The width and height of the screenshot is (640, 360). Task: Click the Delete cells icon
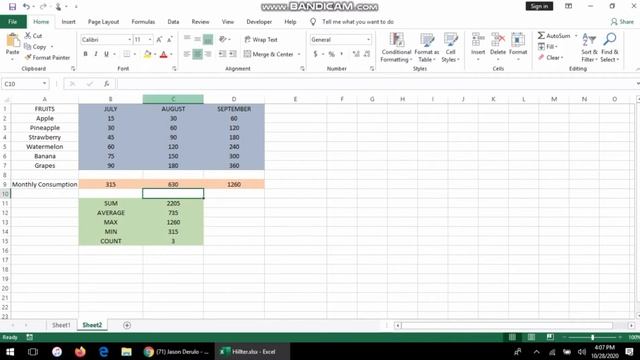coord(498,40)
